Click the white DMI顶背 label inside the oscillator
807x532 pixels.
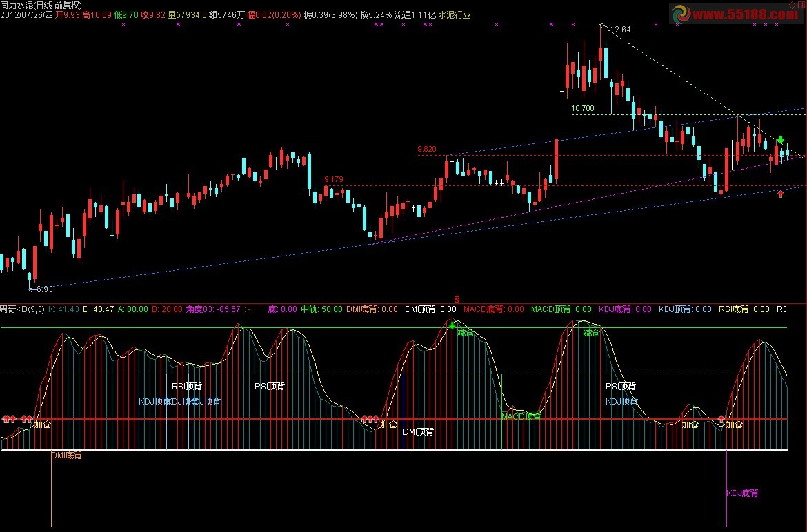(418, 432)
